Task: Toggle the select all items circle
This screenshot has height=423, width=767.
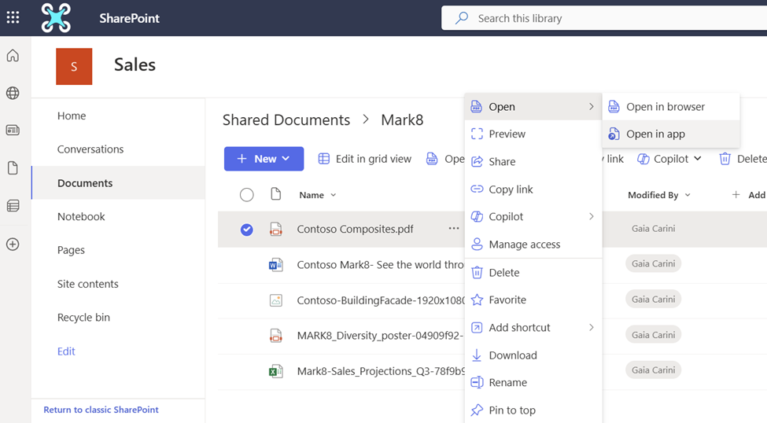Action: tap(247, 195)
